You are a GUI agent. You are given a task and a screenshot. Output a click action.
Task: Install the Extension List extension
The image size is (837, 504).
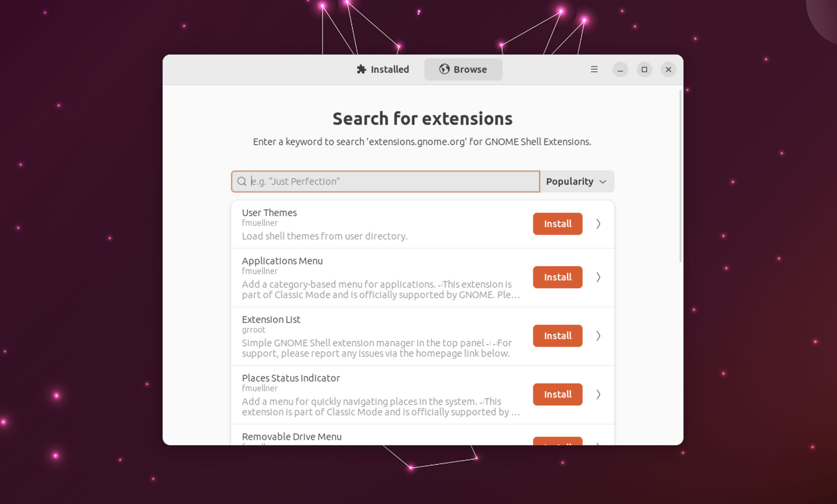(558, 336)
